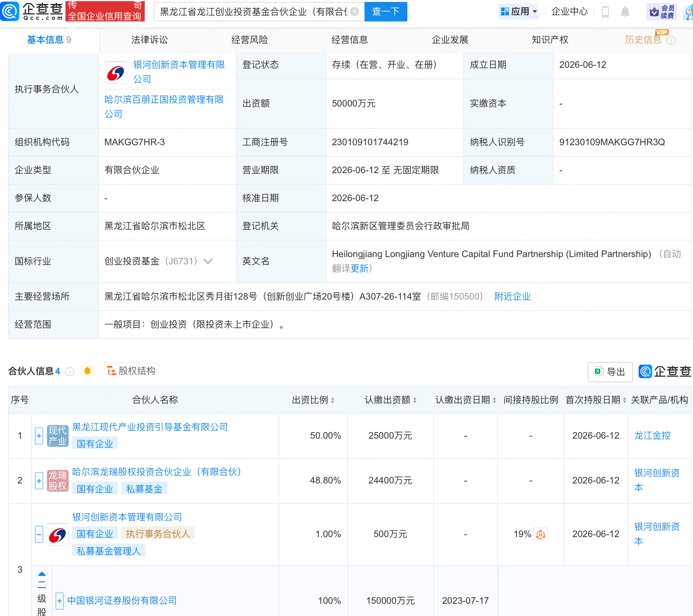The image size is (693, 616).
Task: Click the 私募基金管理人 tag
Action: [109, 551]
